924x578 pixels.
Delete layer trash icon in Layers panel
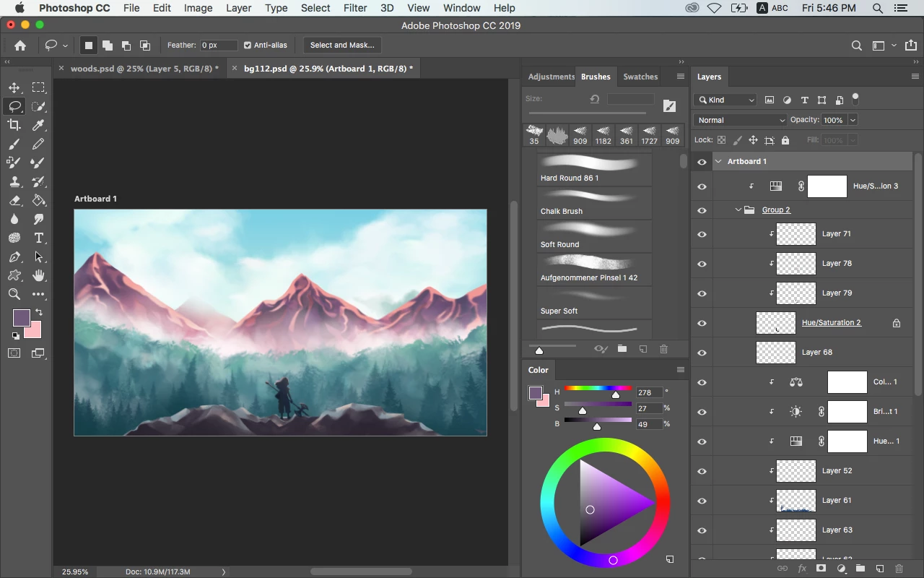click(x=899, y=569)
